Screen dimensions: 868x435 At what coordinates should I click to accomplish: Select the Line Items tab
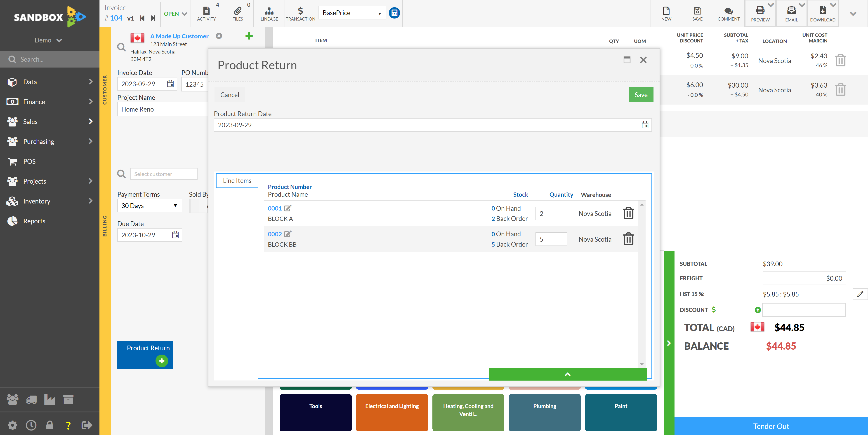coord(237,180)
